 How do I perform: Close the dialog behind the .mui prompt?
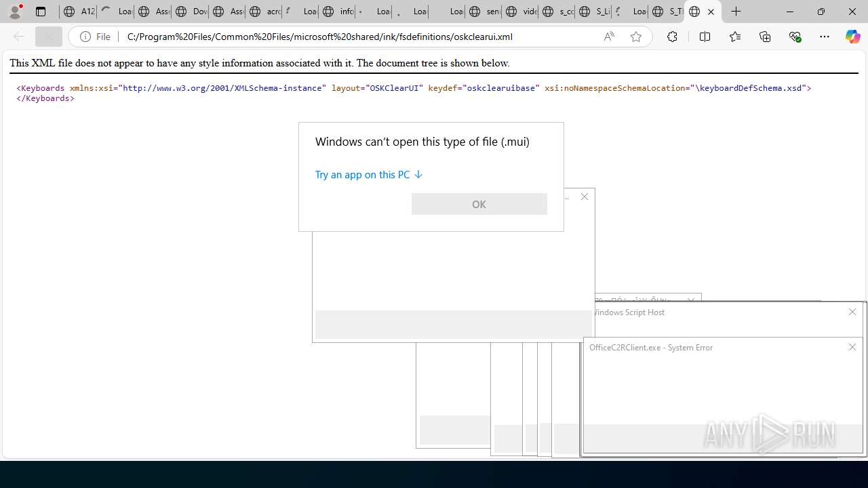point(585,197)
